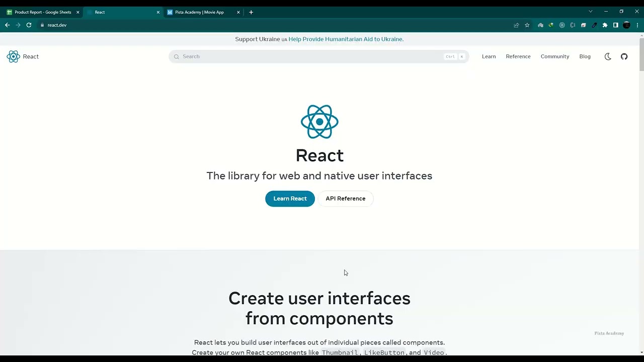Open the Extensions puzzle icon
644x362 pixels.
[605, 25]
